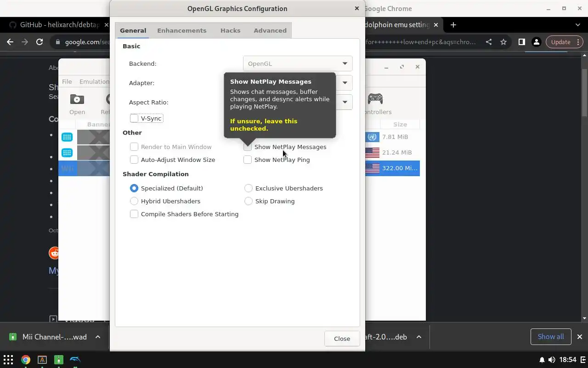Close the OpenGL Graphics Configuration title bar X
Viewport: 588px width, 368px height.
(356, 8)
